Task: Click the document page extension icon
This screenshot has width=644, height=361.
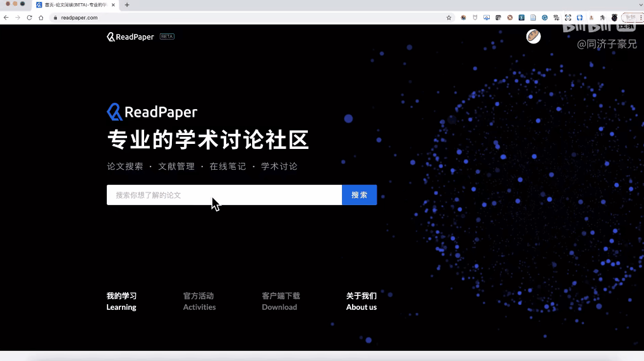Action: (533, 18)
